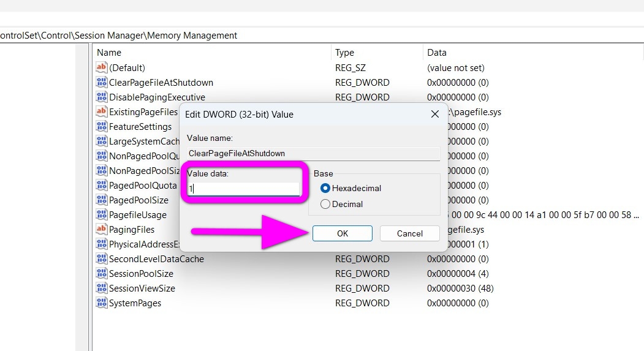Select the SystemPages entry name

tap(135, 303)
